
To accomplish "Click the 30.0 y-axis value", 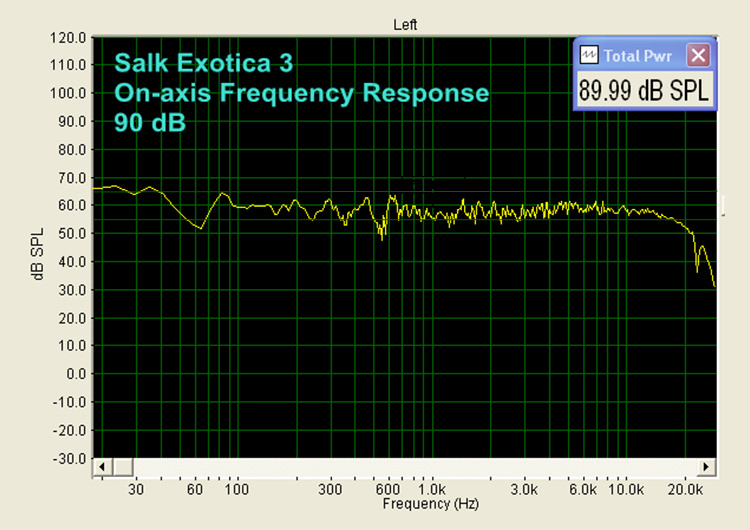I will (72, 290).
